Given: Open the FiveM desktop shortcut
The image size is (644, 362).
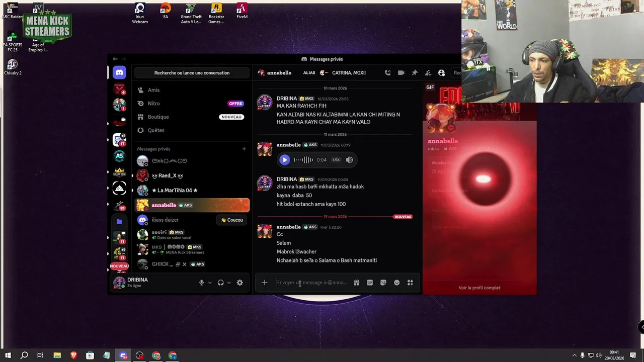Looking at the screenshot, I should (242, 12).
